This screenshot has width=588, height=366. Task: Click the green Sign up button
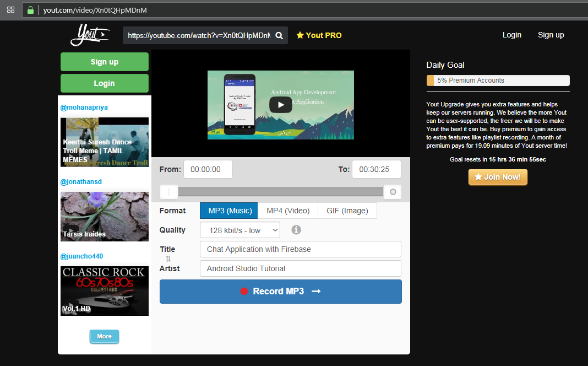click(x=105, y=62)
